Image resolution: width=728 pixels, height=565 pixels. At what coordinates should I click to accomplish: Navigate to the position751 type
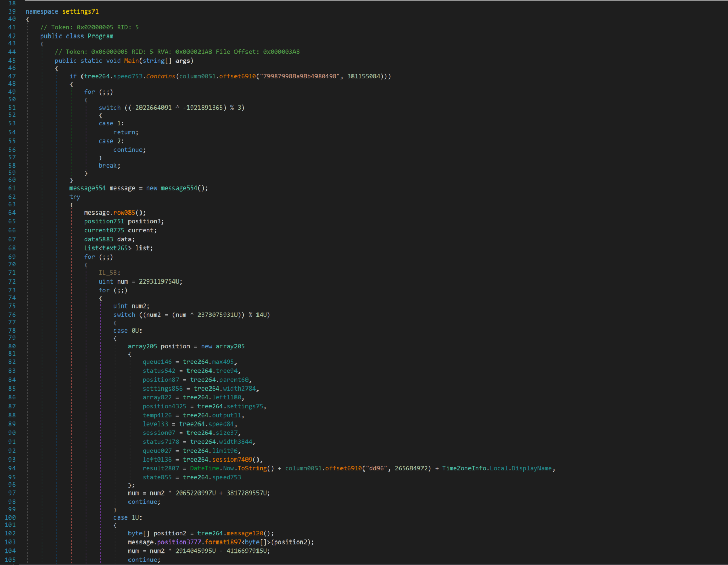[104, 221]
